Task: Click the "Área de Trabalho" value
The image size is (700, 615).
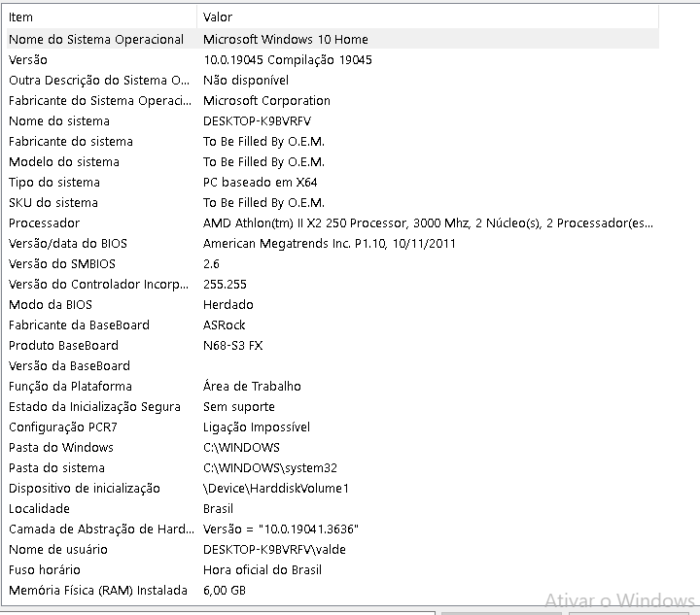Action: 252,387
